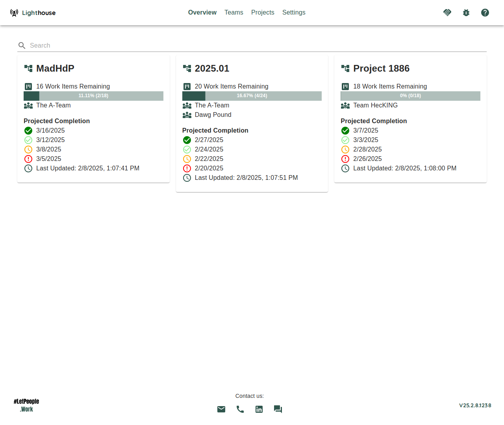The width and height of the screenshot is (504, 425).
Task: Click team icon beside The A-Team in MadHdP
Action: [28, 105]
